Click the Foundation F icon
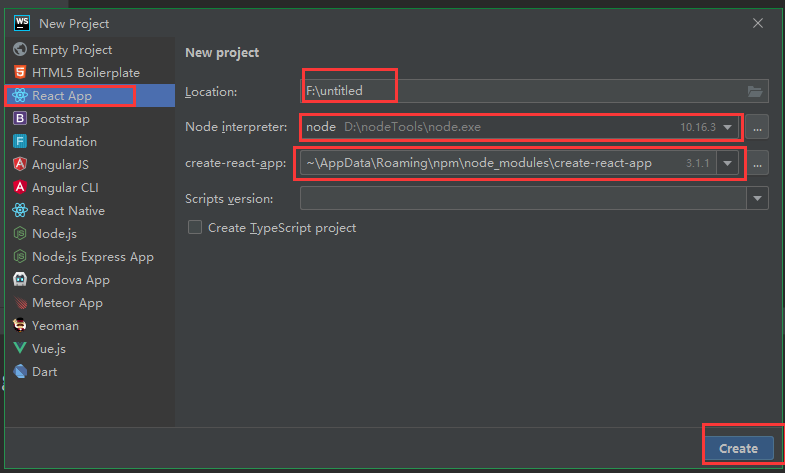Viewport: 785px width, 473px height. [x=20, y=142]
